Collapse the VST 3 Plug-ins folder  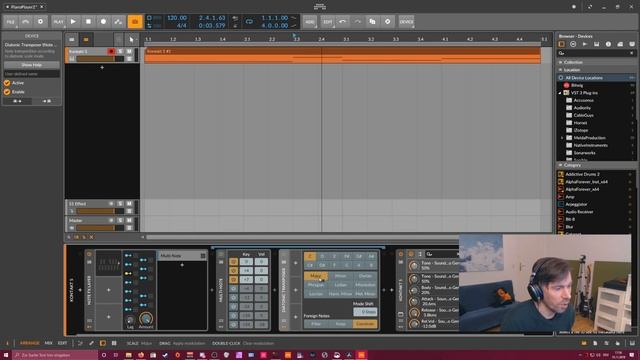(x=560, y=93)
